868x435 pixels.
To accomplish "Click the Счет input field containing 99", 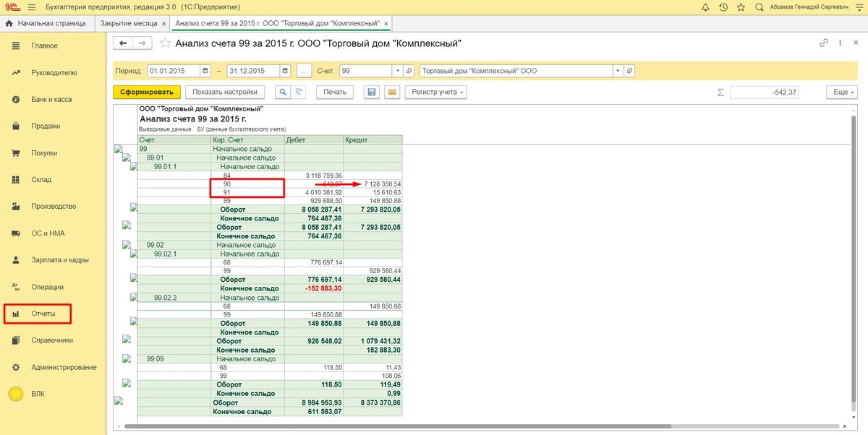I will click(x=365, y=71).
